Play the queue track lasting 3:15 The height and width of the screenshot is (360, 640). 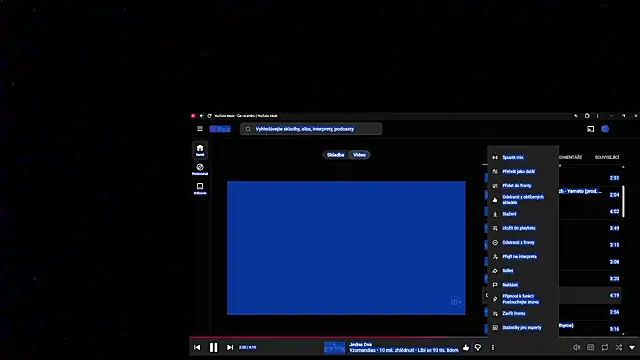point(590,245)
